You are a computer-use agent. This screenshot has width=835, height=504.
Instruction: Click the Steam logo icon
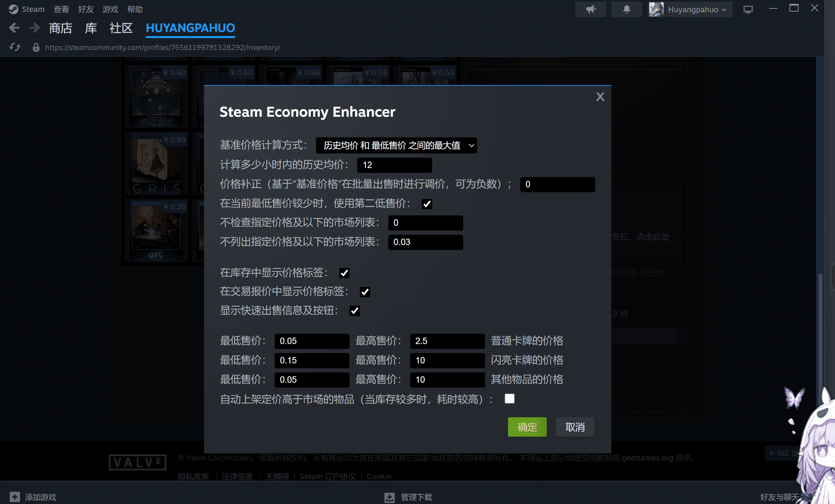[x=13, y=9]
